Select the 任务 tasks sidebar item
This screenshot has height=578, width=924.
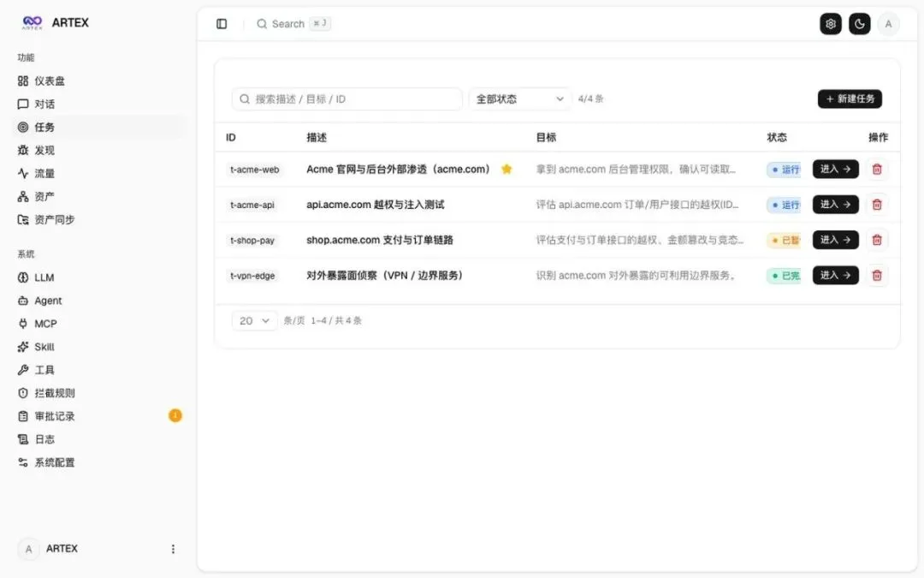(x=98, y=127)
